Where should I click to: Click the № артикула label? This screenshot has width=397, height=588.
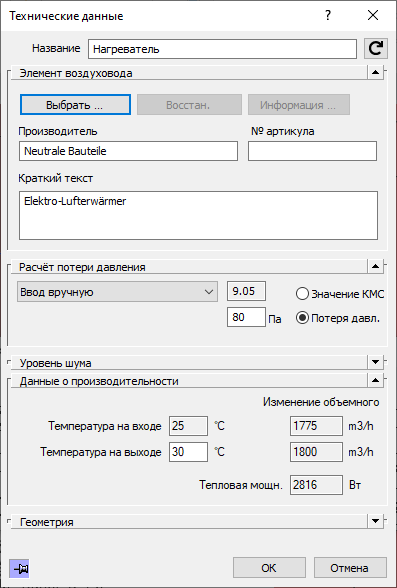(283, 132)
